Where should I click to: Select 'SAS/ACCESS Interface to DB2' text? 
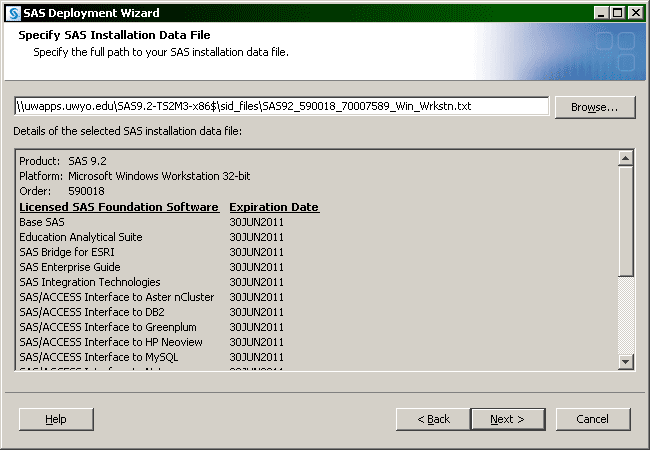(92, 312)
